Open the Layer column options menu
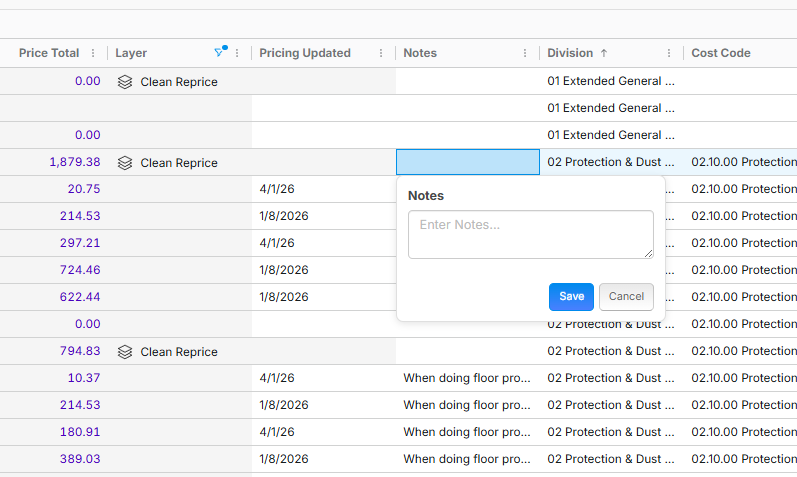This screenshot has height=477, width=797. click(237, 53)
